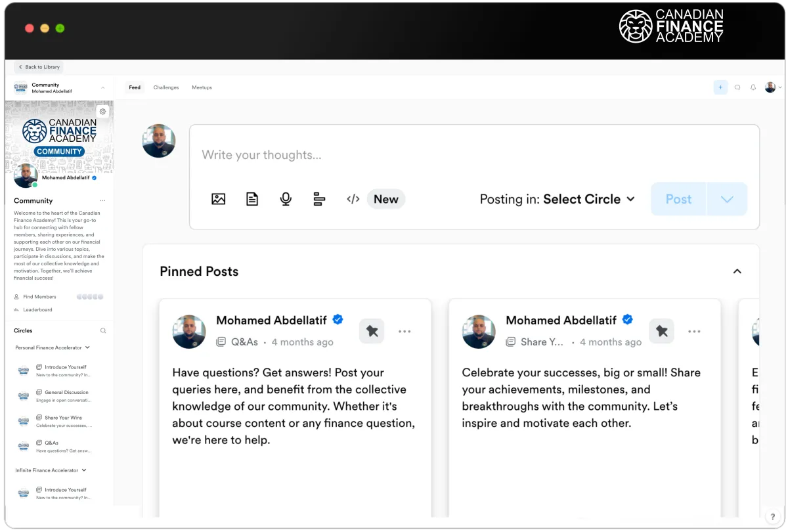
Task: Switch to the Meetups tab
Action: tap(202, 87)
